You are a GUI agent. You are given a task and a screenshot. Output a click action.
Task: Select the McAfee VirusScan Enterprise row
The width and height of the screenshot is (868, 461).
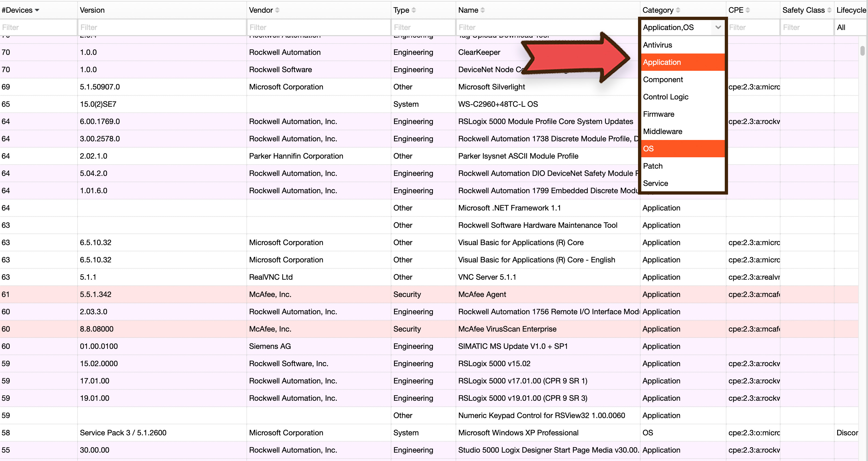(507, 329)
